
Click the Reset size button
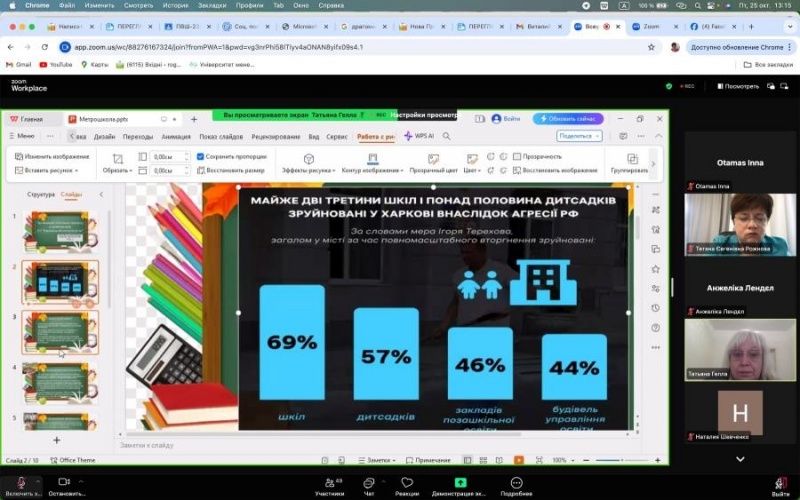[x=235, y=171]
